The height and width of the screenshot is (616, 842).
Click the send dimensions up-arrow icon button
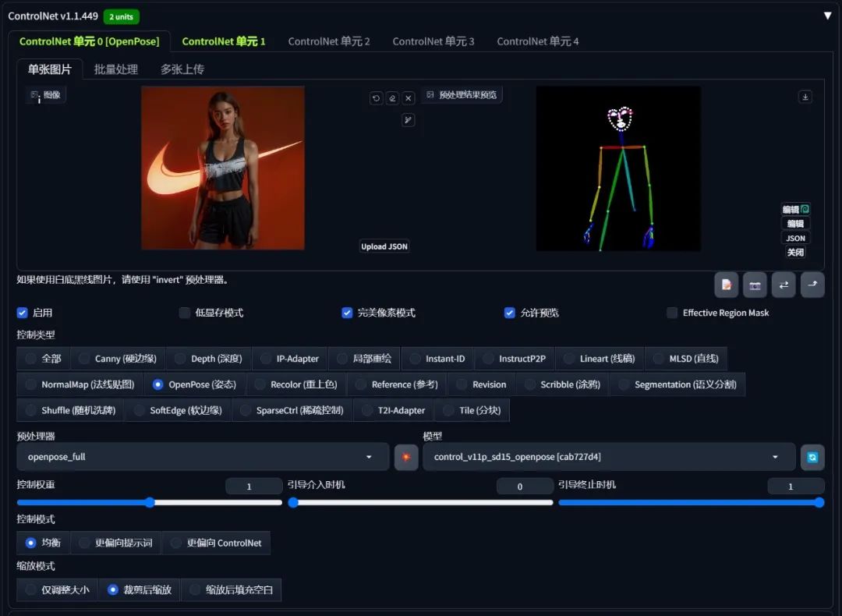pos(812,285)
